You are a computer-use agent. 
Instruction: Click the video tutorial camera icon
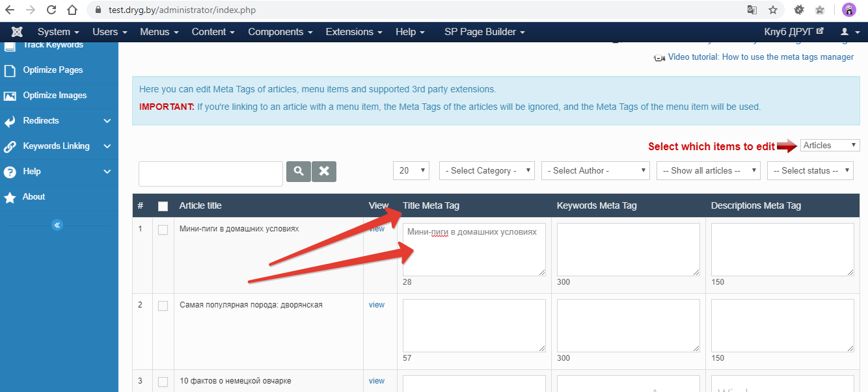click(659, 58)
